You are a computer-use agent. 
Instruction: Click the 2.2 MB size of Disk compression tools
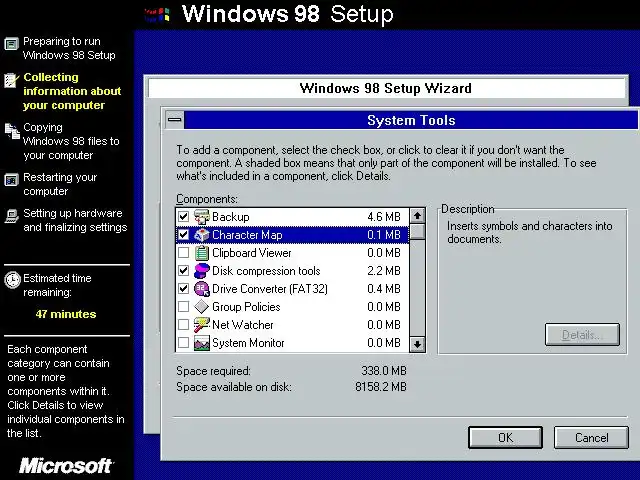click(384, 271)
